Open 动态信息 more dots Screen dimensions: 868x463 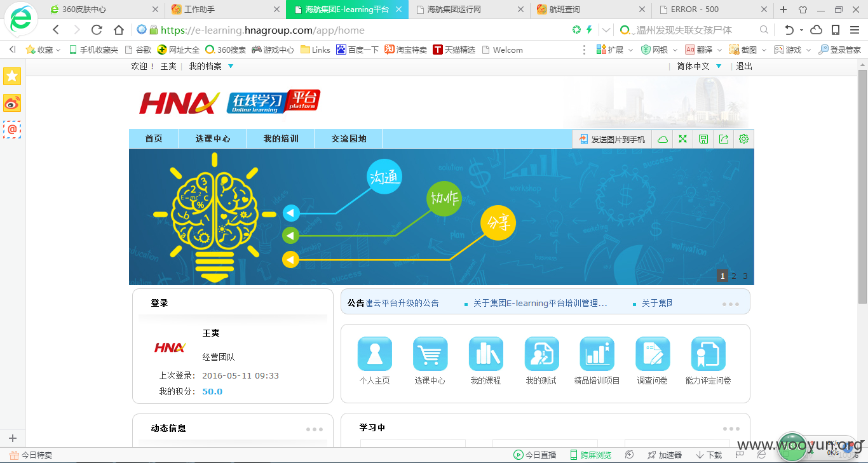[x=315, y=429]
